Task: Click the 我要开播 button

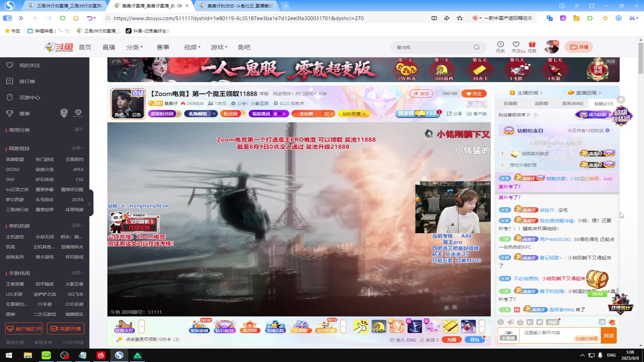Action: point(66,328)
